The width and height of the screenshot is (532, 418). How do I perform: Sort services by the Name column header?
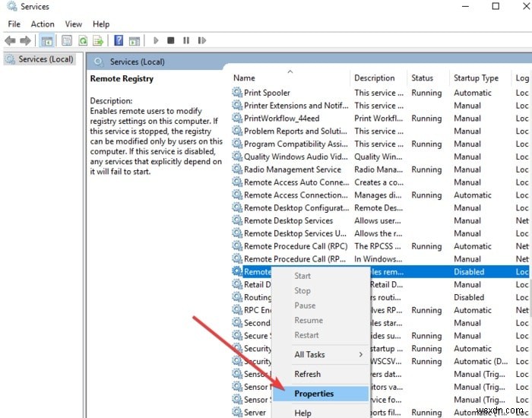(245, 78)
